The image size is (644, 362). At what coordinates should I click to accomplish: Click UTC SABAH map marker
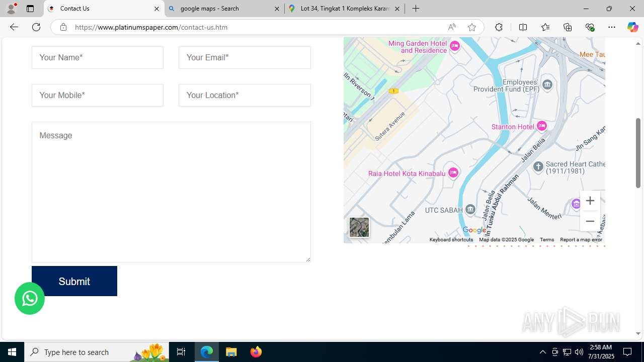tap(470, 209)
